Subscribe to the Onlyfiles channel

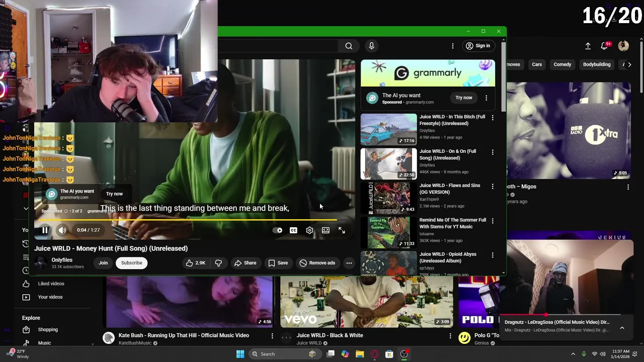[131, 263]
